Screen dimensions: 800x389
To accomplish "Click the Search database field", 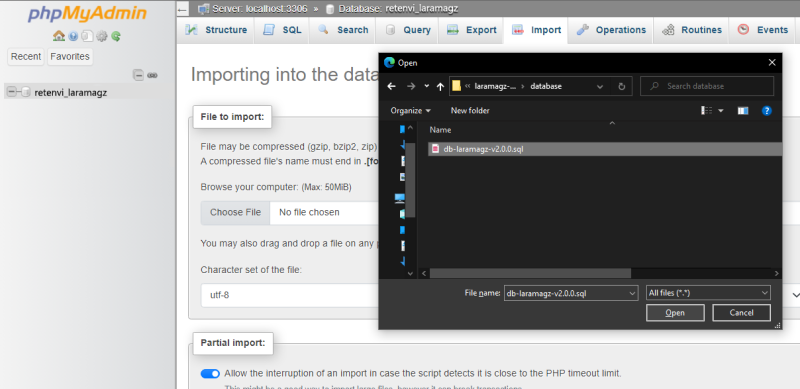I will click(x=707, y=86).
